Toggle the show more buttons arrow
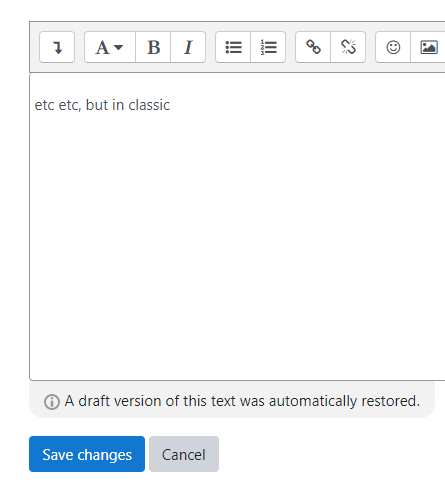The height and width of the screenshot is (491, 445). [57, 47]
